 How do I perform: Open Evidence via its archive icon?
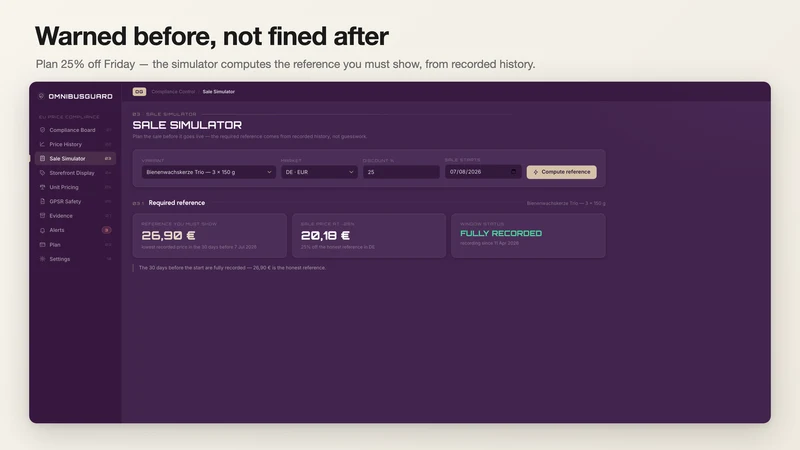pos(42,215)
